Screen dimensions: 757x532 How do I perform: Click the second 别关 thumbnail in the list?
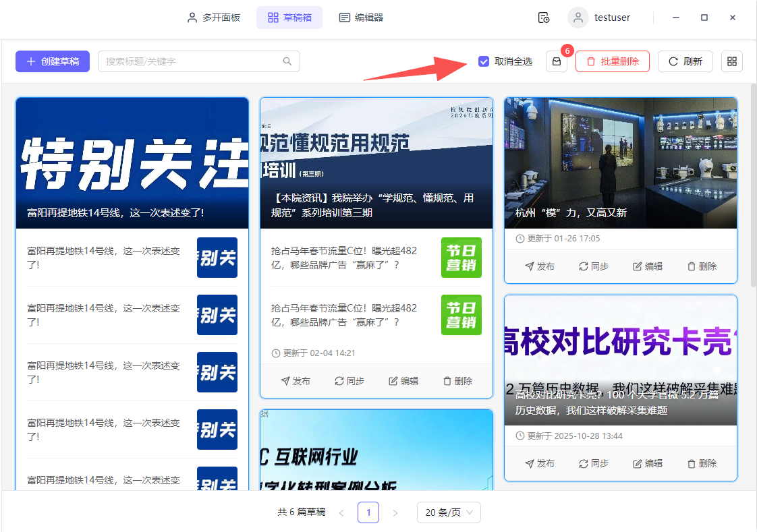217,315
